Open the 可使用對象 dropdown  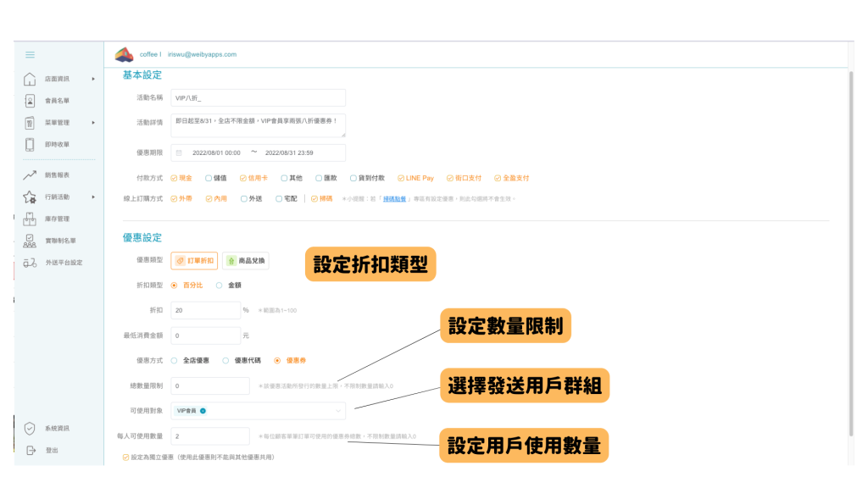click(x=258, y=411)
